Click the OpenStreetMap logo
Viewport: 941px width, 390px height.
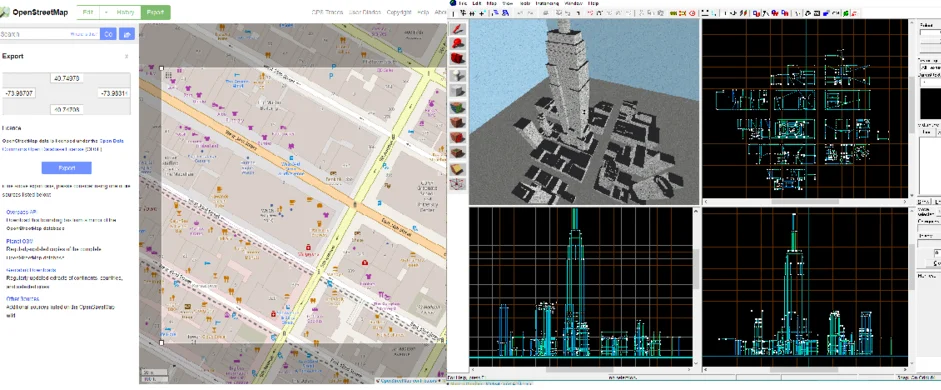pos(35,12)
